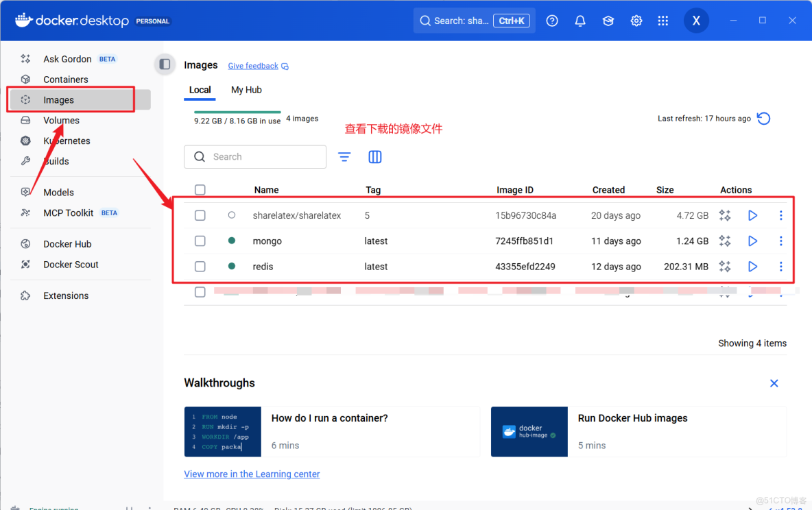
Task: Open the Extensions section
Action: point(66,295)
